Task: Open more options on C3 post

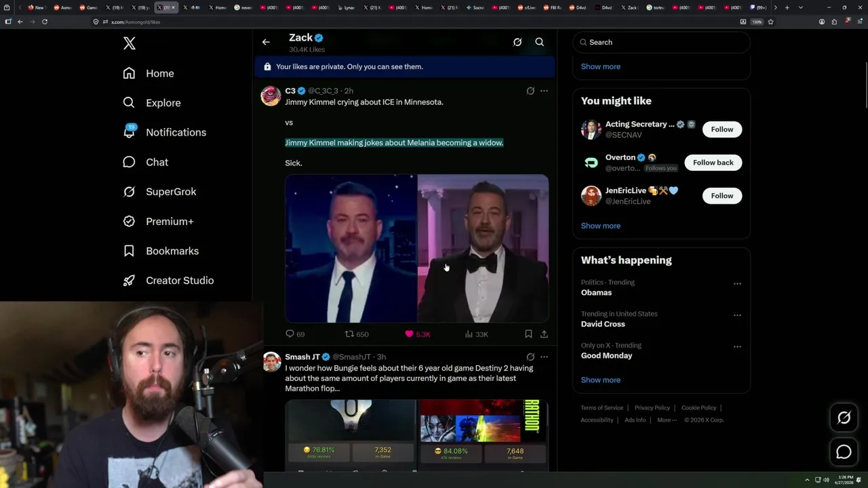Action: pos(544,91)
